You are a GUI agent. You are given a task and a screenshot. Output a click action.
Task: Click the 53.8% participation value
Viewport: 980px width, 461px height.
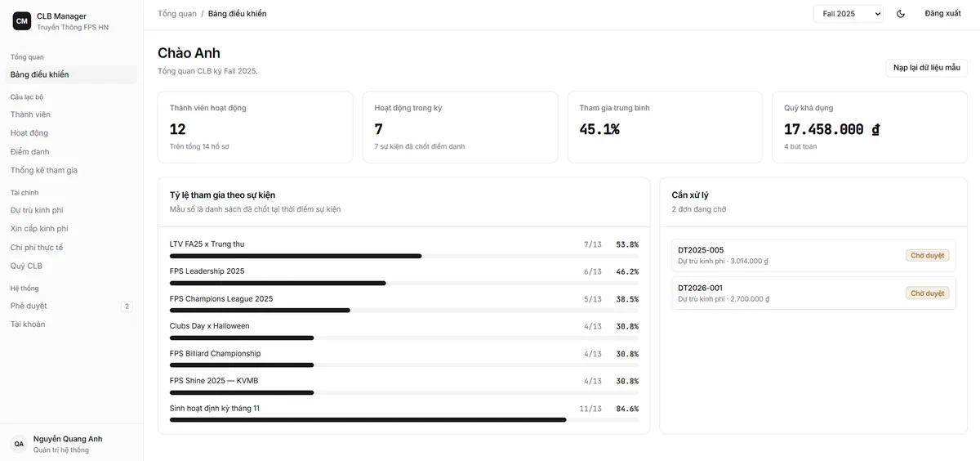[x=627, y=244]
